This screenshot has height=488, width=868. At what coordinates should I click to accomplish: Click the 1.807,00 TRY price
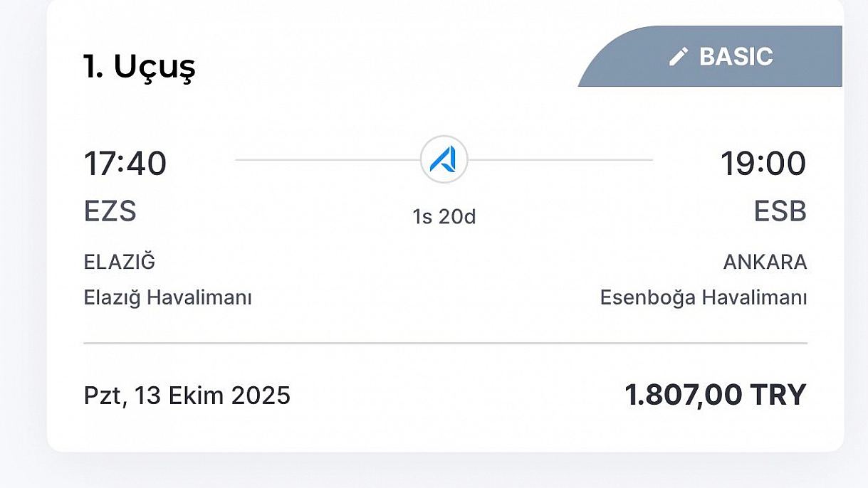coord(715,395)
